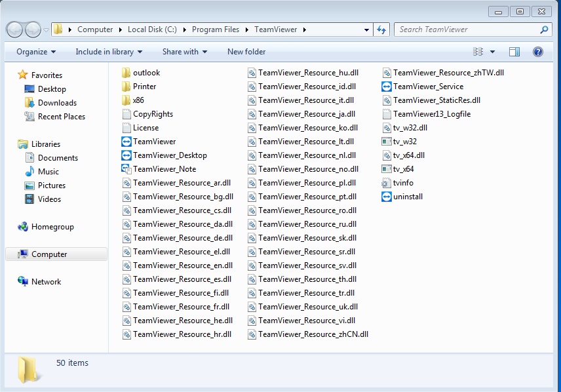Image resolution: width=561 pixels, height=392 pixels.
Task: Select TeamViewer_Resource_en.dll file name
Action: pos(183,265)
